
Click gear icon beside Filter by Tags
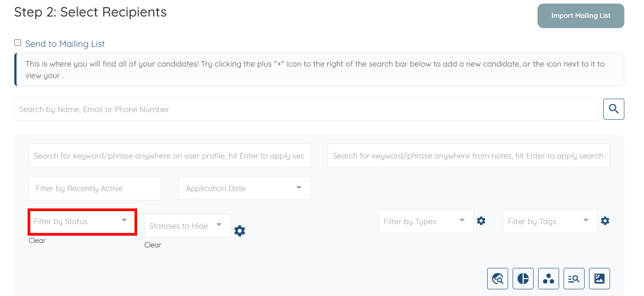[605, 221]
